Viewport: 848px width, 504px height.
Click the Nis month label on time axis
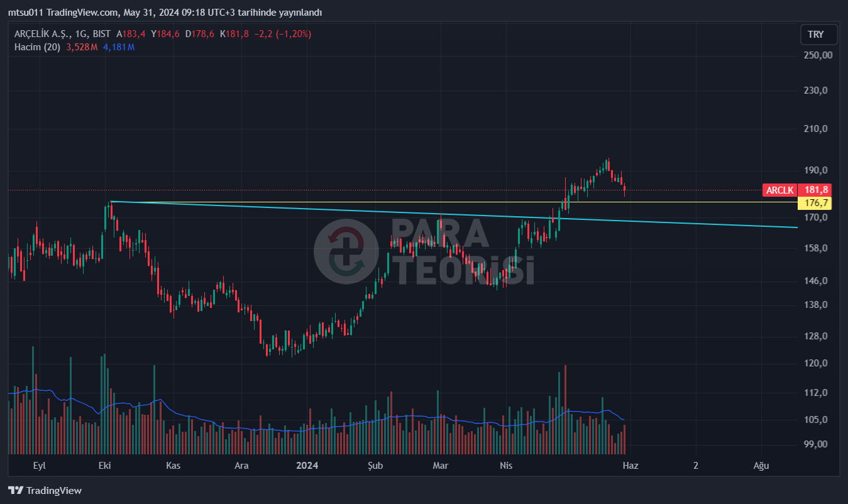pyautogui.click(x=506, y=466)
